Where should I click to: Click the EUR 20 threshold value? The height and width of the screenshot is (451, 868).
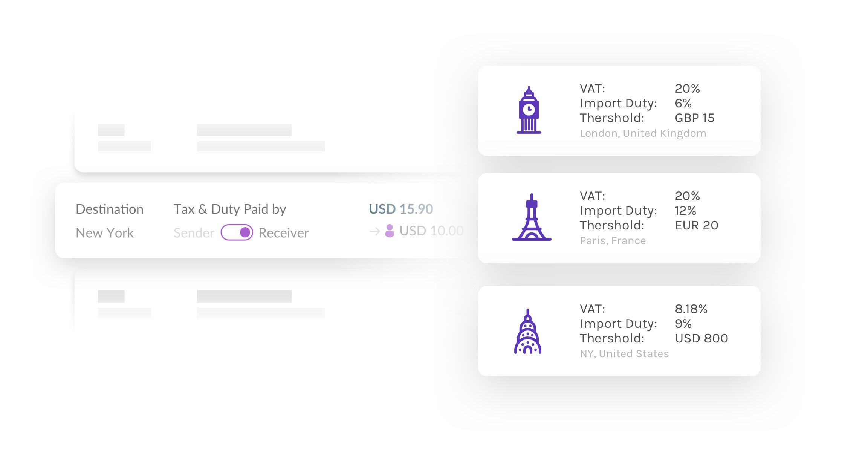pos(697,225)
